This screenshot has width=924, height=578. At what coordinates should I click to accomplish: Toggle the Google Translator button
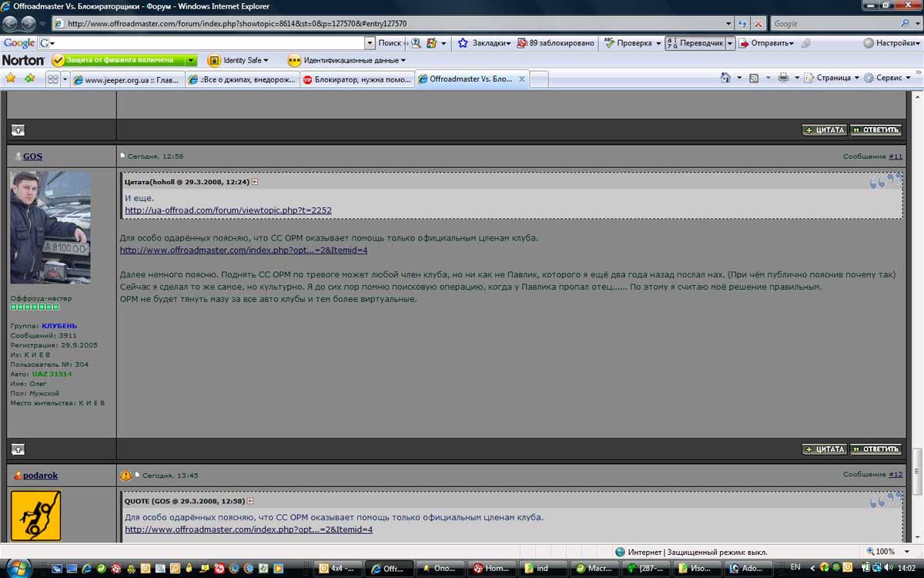coord(695,43)
